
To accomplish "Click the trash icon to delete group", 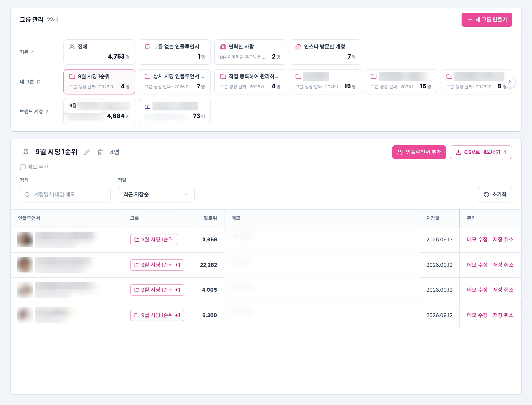I will pyautogui.click(x=100, y=152).
